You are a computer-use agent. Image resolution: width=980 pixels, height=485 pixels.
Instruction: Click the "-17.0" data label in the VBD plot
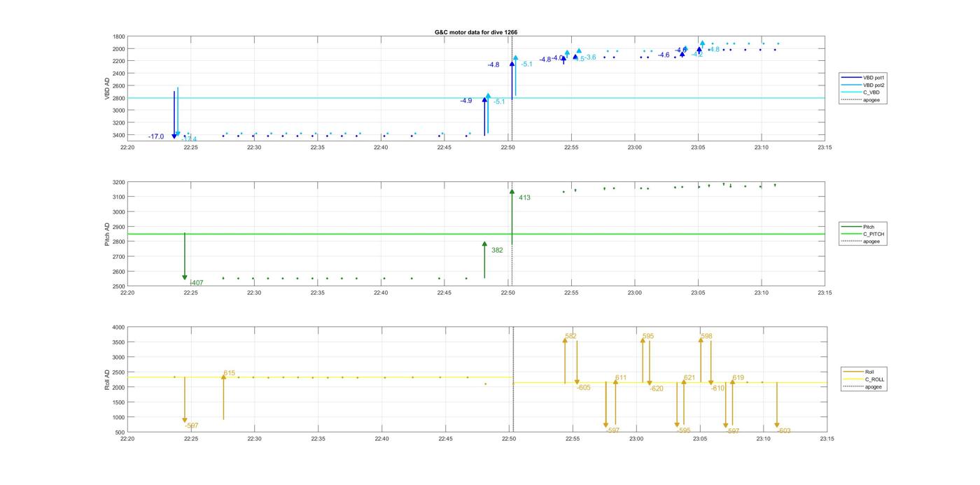(x=156, y=136)
